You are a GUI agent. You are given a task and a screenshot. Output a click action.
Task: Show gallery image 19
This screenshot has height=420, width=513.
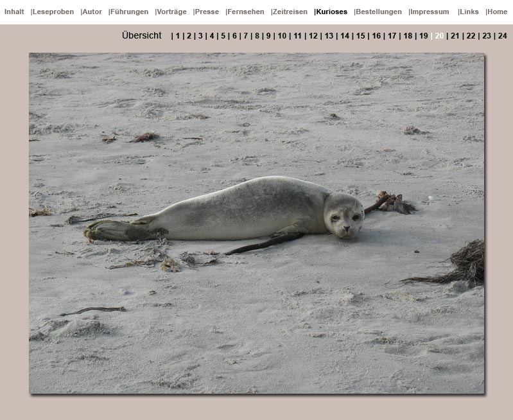(424, 36)
